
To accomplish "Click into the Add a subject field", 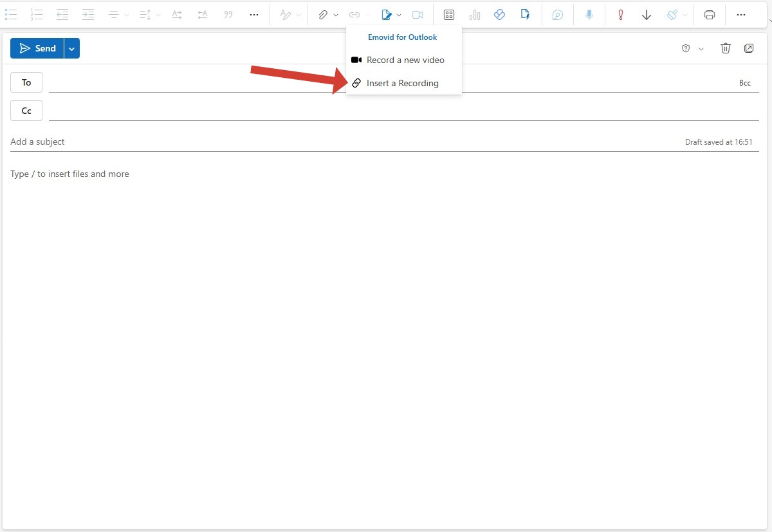I will 322,142.
